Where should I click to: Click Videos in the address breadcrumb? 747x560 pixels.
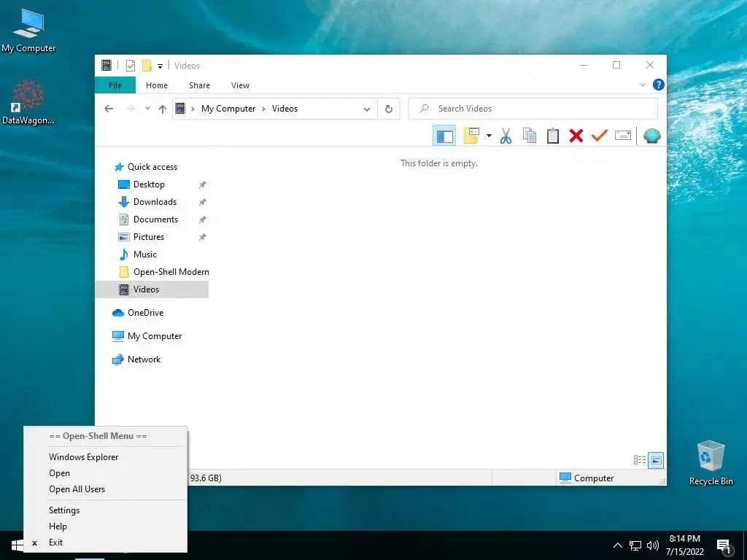click(x=285, y=109)
